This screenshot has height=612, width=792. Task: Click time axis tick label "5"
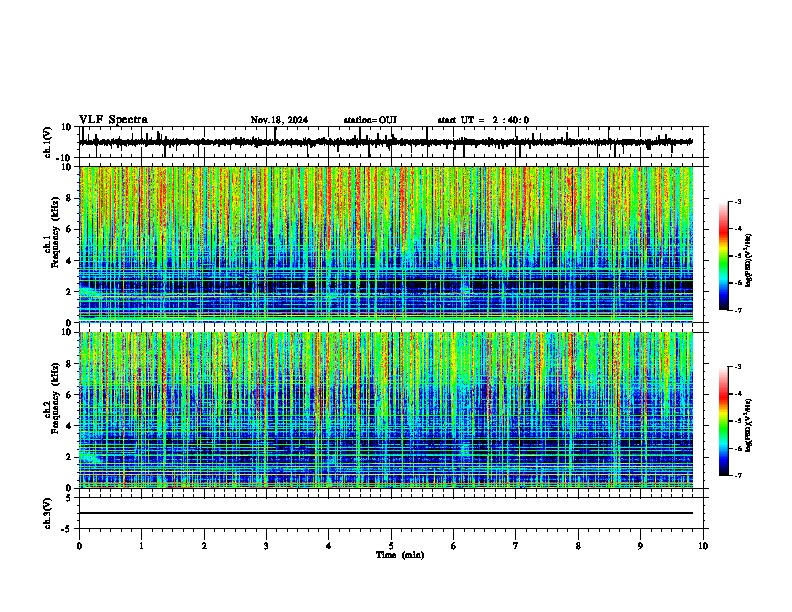(x=391, y=546)
